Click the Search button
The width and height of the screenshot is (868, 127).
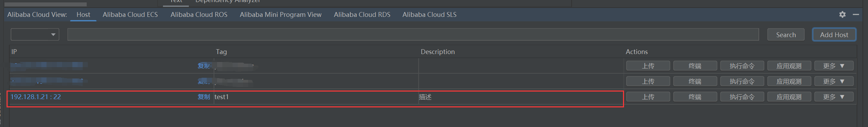[786, 35]
